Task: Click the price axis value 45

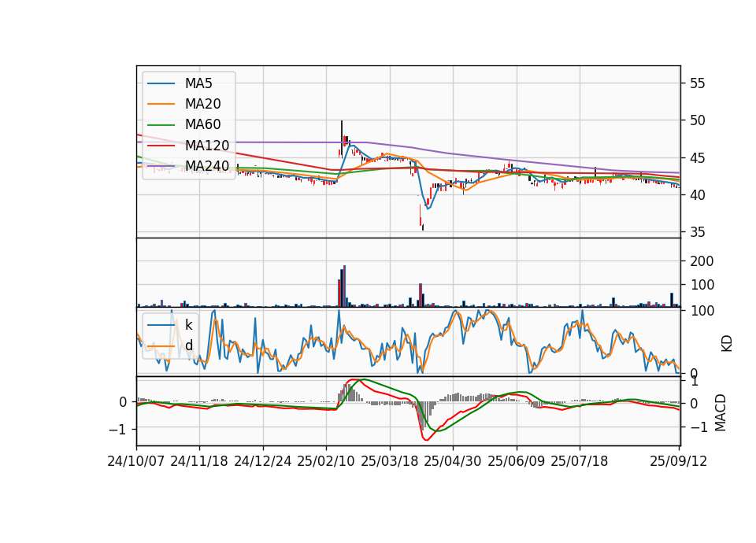Action: (697, 158)
